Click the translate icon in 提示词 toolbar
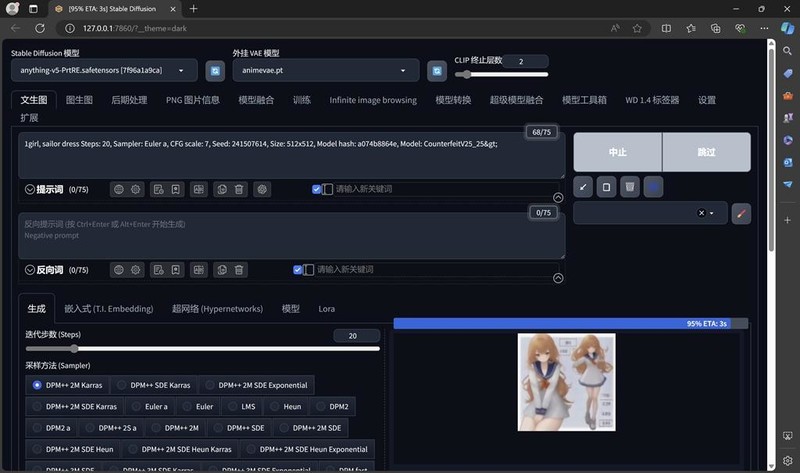The image size is (800, 473). point(198,189)
